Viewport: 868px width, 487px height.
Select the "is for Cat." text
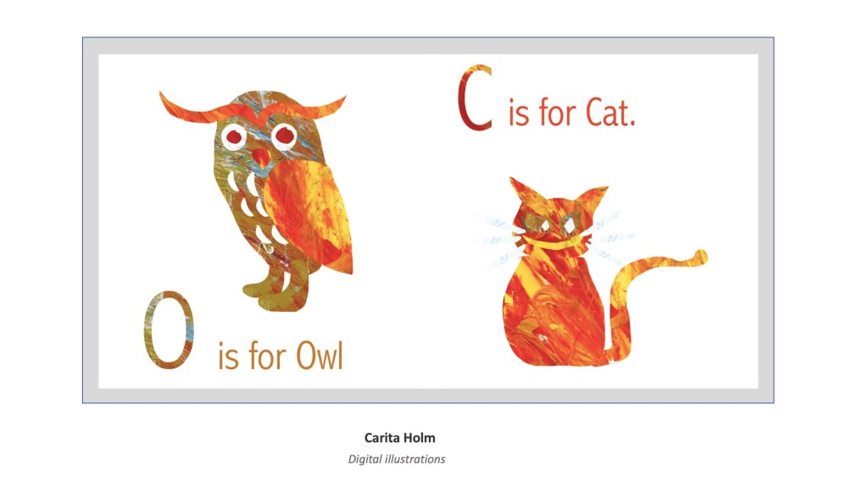[x=571, y=113]
